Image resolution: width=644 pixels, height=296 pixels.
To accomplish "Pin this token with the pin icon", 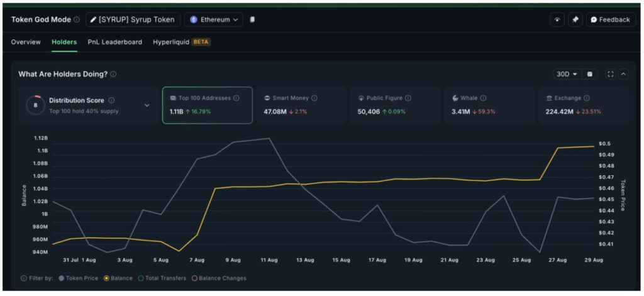I will pyautogui.click(x=575, y=19).
